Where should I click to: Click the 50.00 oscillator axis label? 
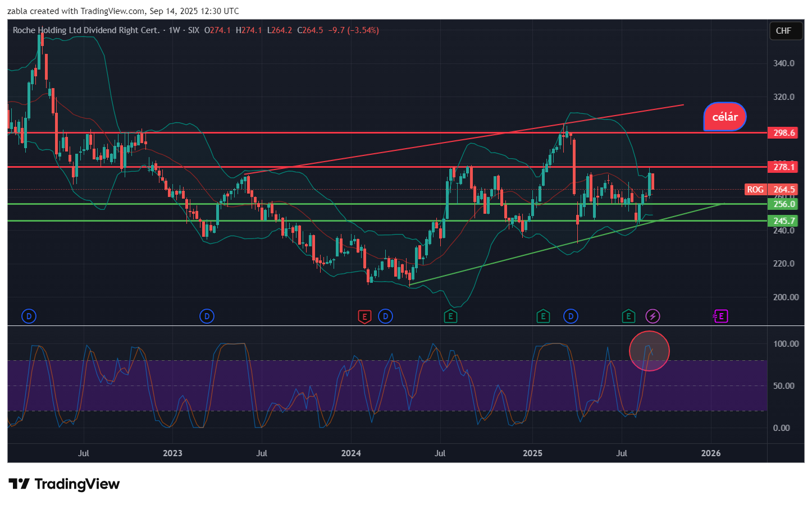[784, 386]
